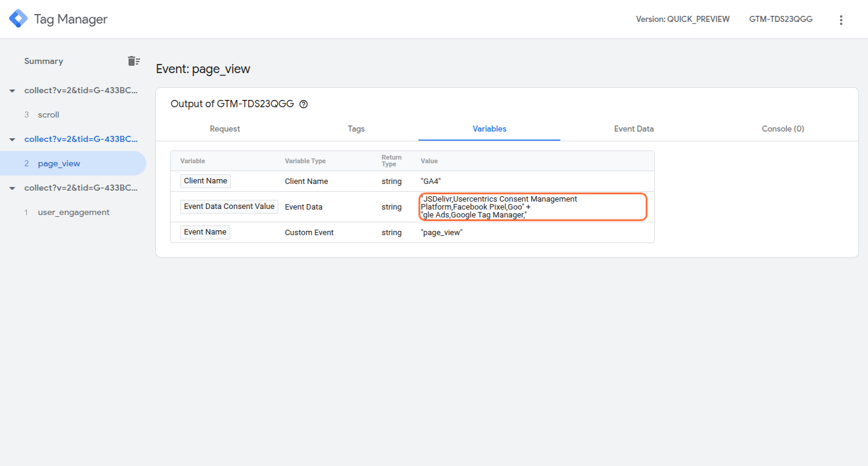The image size is (868, 466).
Task: Click the Client Name variable type cell
Action: coord(306,182)
